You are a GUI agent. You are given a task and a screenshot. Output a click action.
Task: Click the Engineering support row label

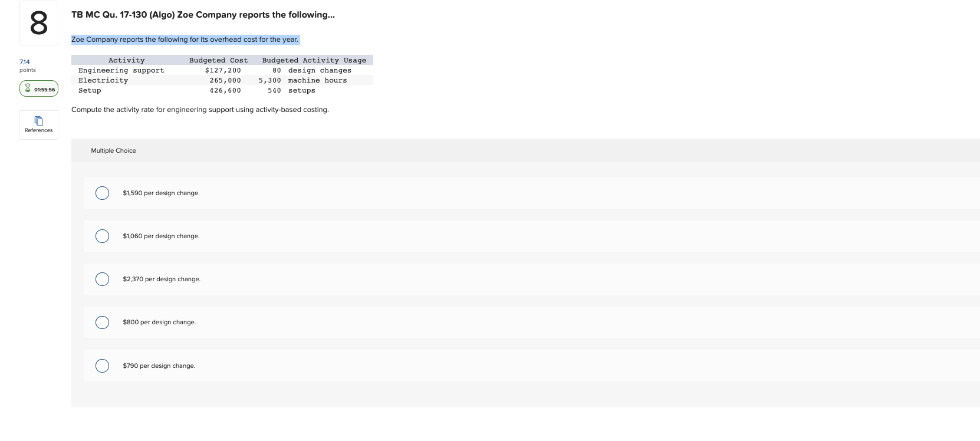(121, 70)
